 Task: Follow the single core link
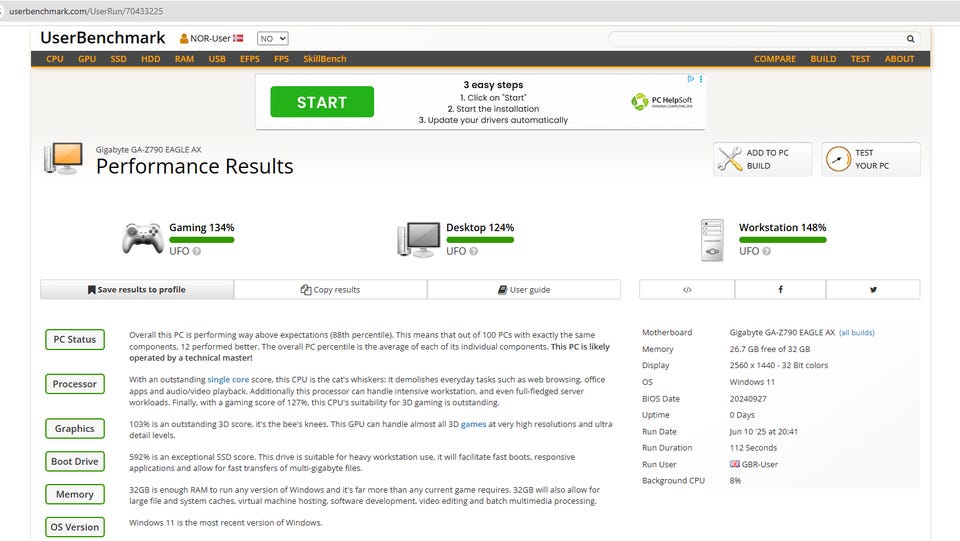click(x=228, y=379)
